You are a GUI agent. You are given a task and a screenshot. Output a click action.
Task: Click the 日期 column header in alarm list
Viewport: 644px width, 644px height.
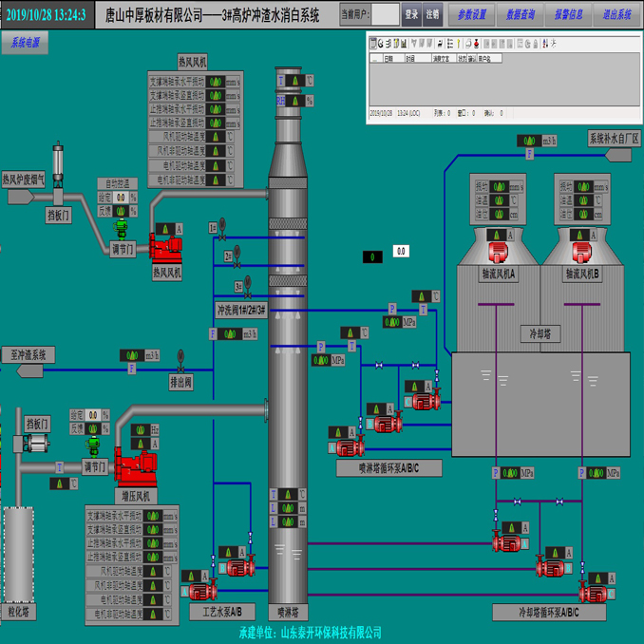394,59
